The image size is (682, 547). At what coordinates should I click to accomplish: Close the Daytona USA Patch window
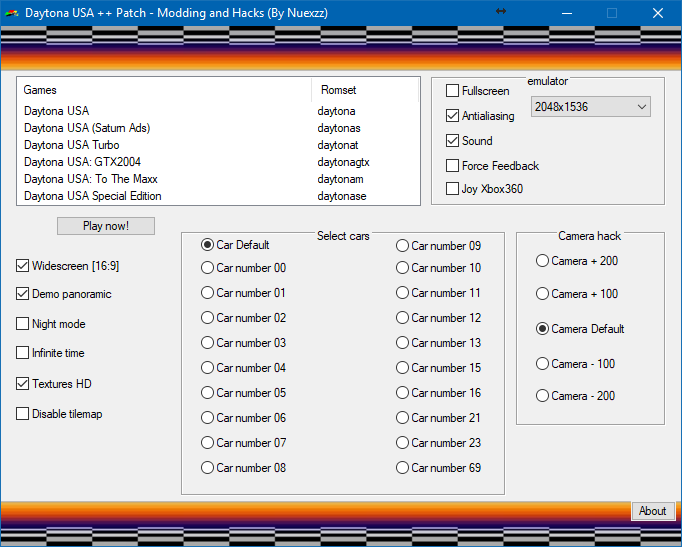[658, 13]
